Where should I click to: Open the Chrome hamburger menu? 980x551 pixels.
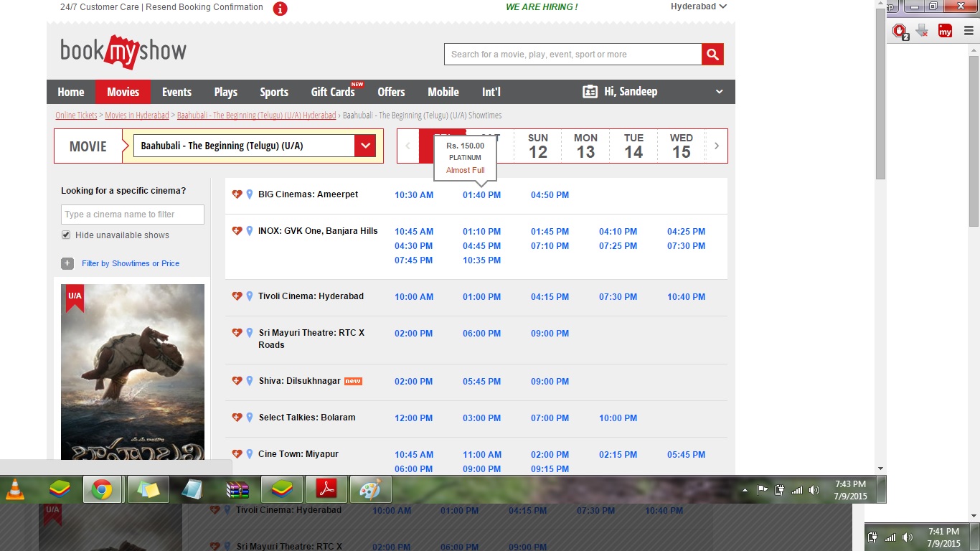[969, 31]
